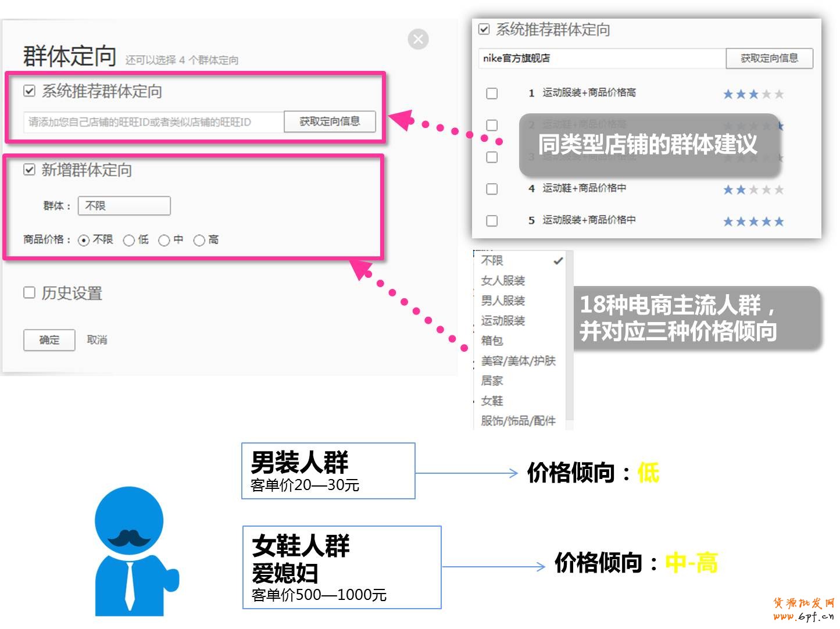This screenshot has width=840, height=629.
Task: Select 美容/美体/护肤 in the list
Action: pyautogui.click(x=518, y=361)
